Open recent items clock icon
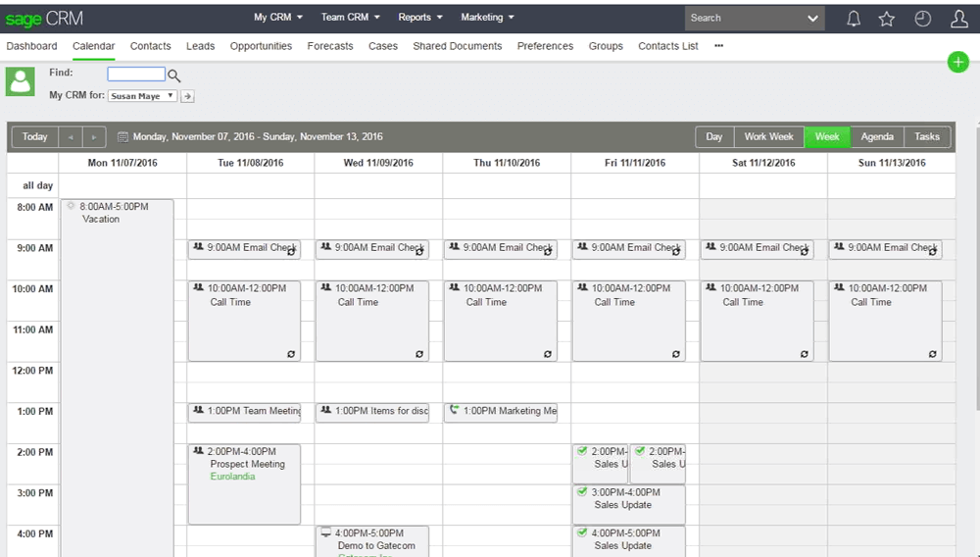This screenshot has height=557, width=980. [x=922, y=19]
